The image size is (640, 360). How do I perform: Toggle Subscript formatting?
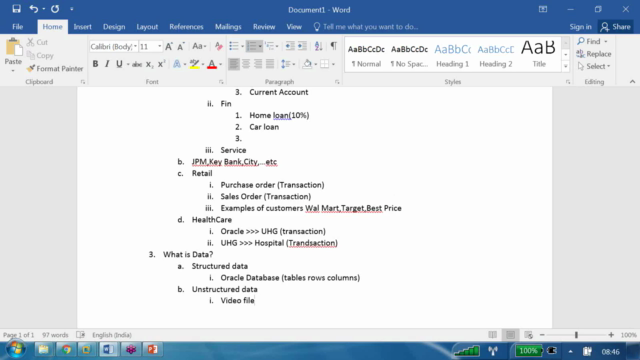[x=149, y=64]
